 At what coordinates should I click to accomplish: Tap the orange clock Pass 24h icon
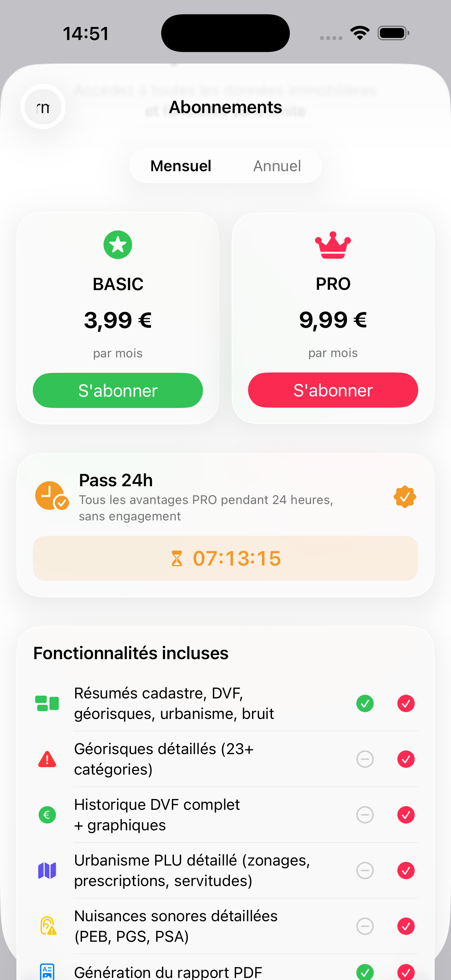click(x=52, y=495)
